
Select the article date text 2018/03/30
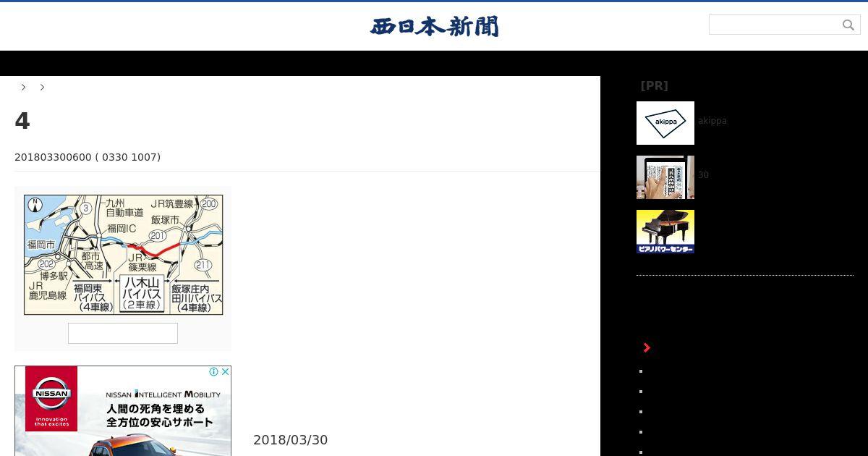[290, 440]
